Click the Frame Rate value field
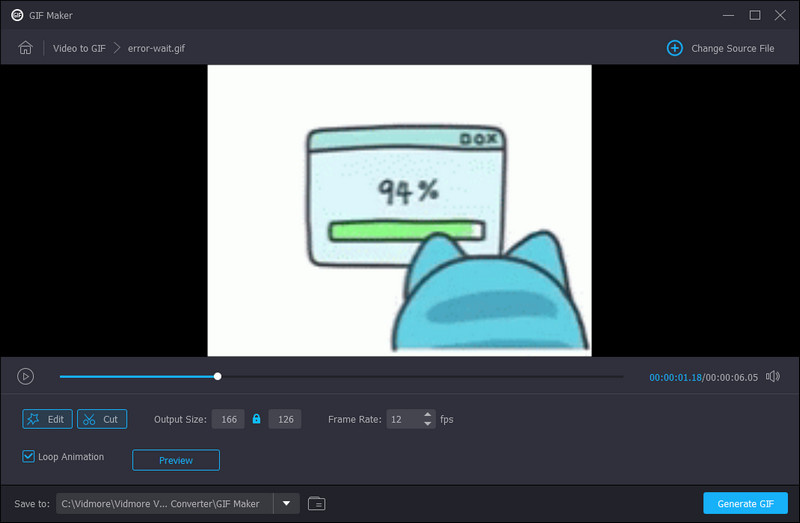 404,419
